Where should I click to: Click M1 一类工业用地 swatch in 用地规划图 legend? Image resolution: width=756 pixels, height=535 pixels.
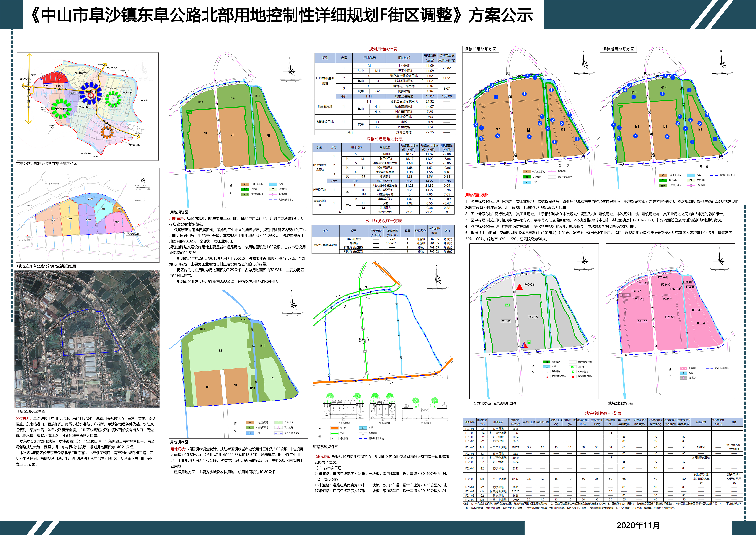tap(245, 184)
